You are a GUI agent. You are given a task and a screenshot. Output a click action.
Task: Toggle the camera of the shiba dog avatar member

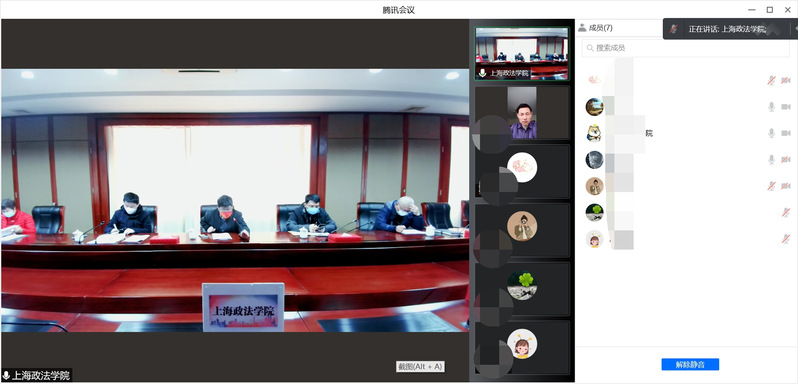pos(786,133)
